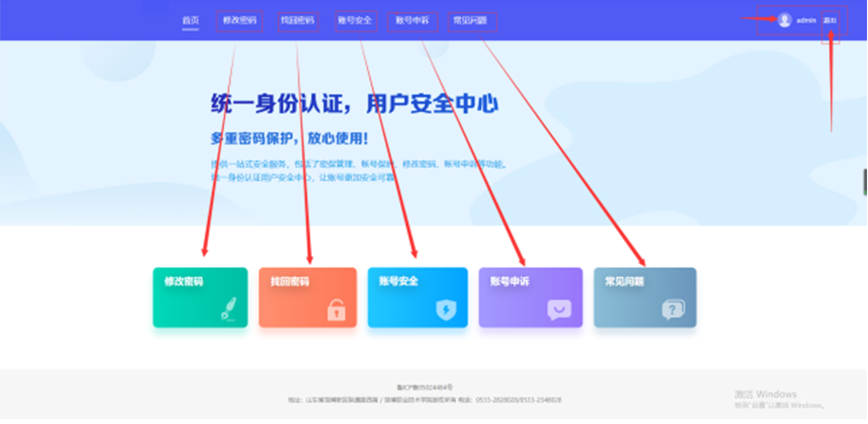Click the smiley chat icon on 账号申诉 card
The width and height of the screenshot is (868, 424).
[560, 308]
